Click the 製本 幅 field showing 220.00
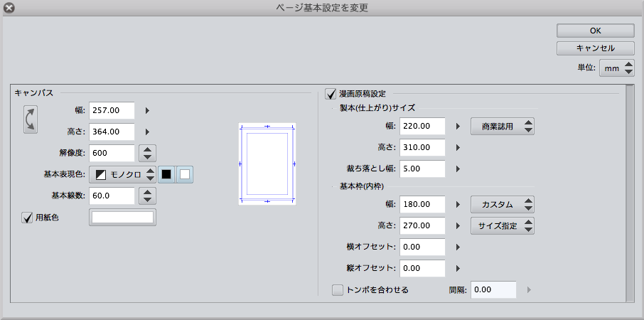Image resolution: width=644 pixels, height=320 pixels. point(422,126)
